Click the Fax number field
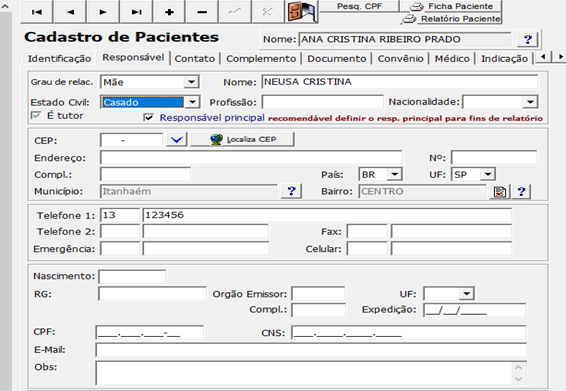This screenshot has width=566, height=391. click(x=451, y=231)
